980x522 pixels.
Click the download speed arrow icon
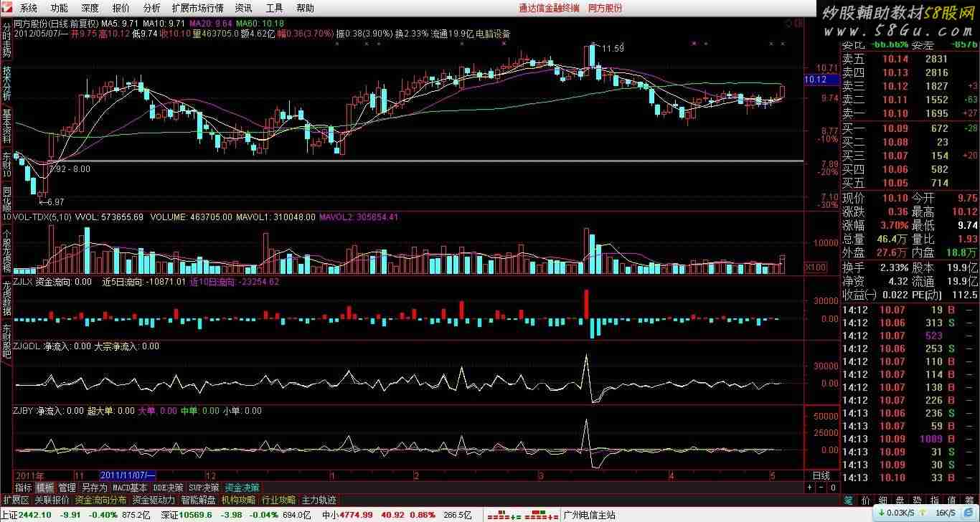(880, 513)
